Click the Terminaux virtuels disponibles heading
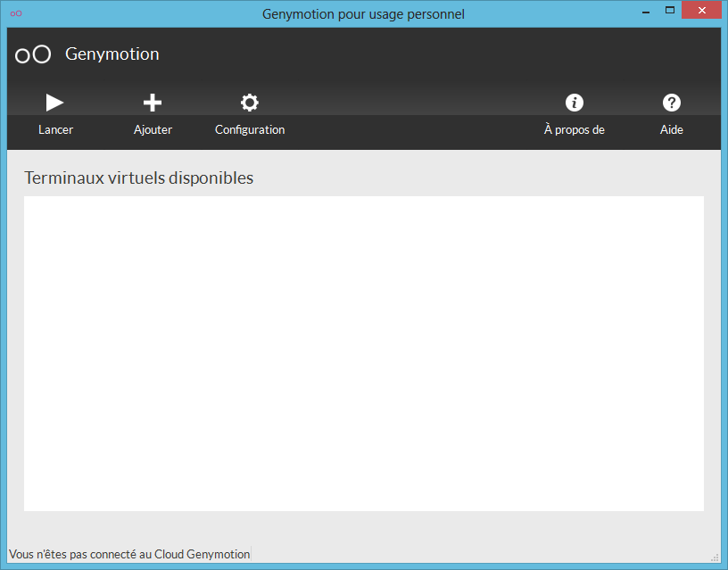728x570 pixels. (139, 178)
